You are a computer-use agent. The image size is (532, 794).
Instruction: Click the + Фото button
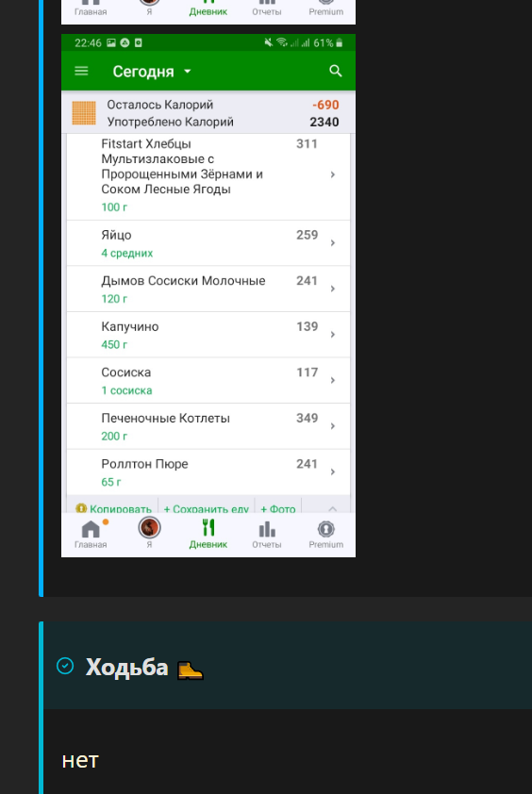click(277, 508)
